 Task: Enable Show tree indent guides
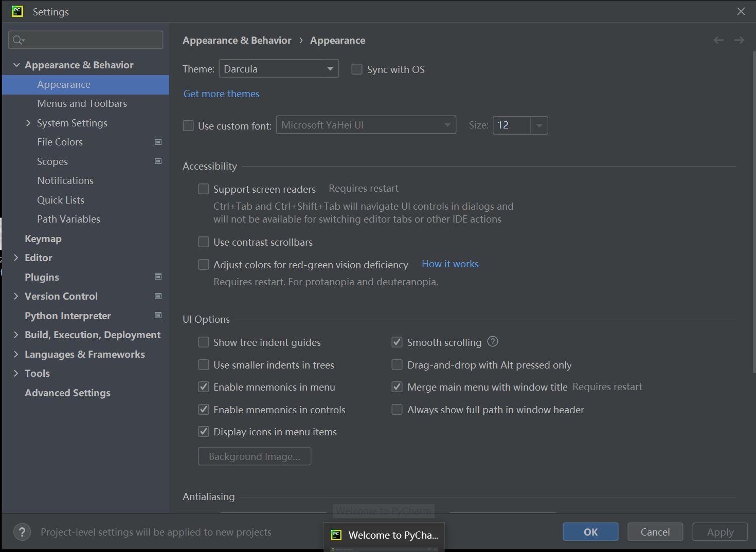coord(204,342)
